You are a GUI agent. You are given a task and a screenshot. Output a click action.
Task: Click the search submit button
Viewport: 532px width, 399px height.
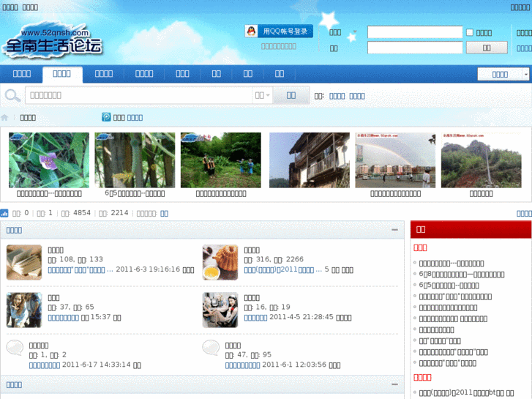pos(291,95)
